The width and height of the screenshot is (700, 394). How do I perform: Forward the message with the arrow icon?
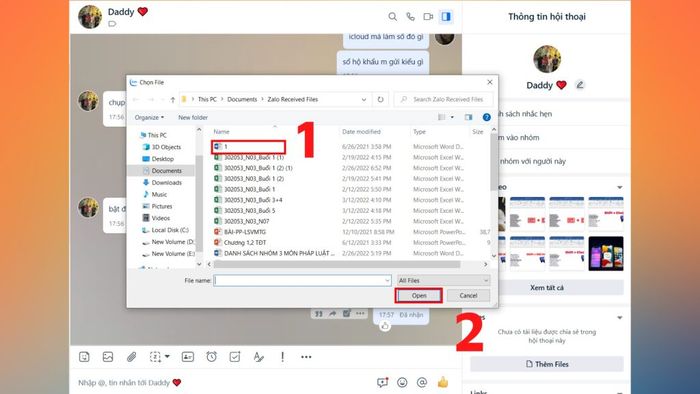(333, 314)
